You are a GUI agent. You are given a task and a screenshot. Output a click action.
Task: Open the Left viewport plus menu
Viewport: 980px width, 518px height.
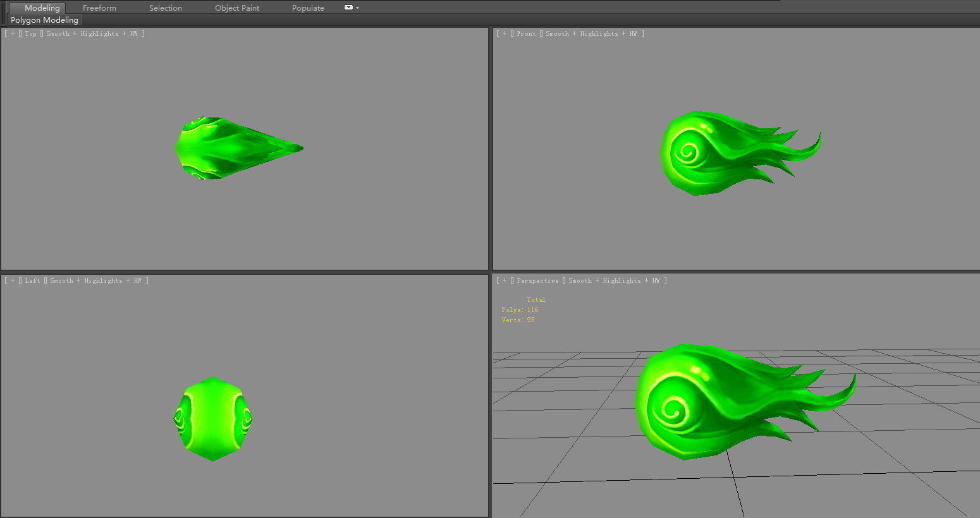coord(13,280)
